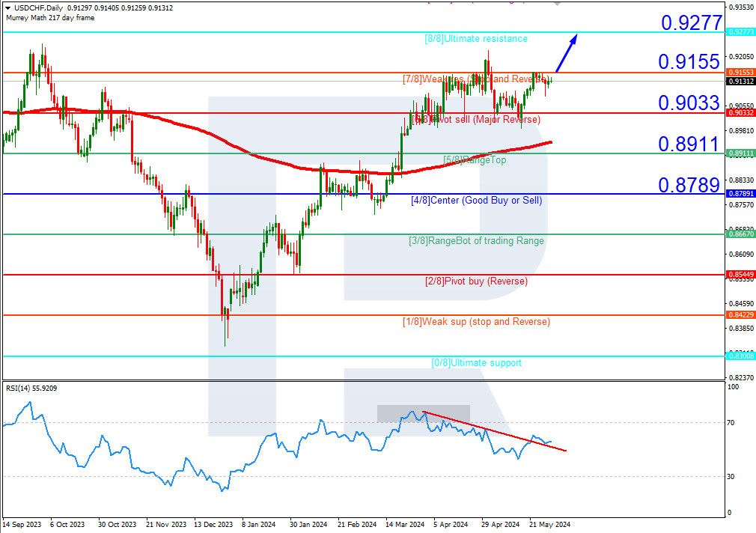Click the 0.86670 green price tag
756x533 pixels.
point(740,234)
